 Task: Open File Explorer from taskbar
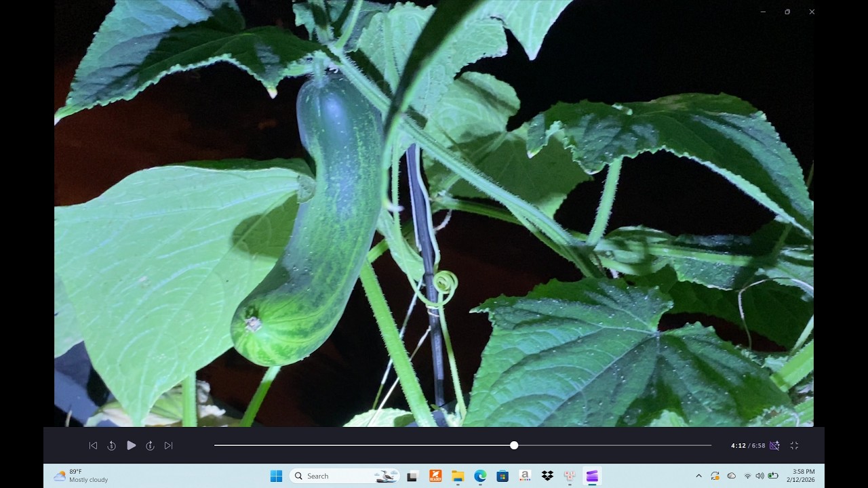pos(458,476)
